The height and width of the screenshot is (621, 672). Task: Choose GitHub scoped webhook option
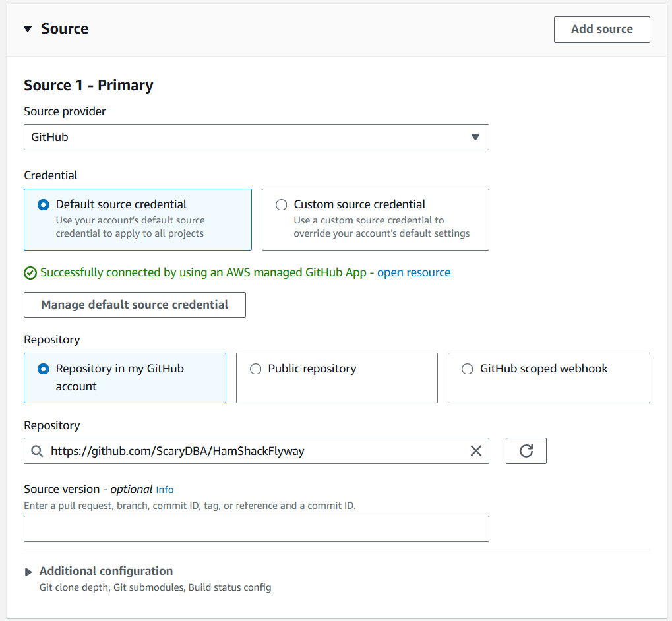pos(468,369)
